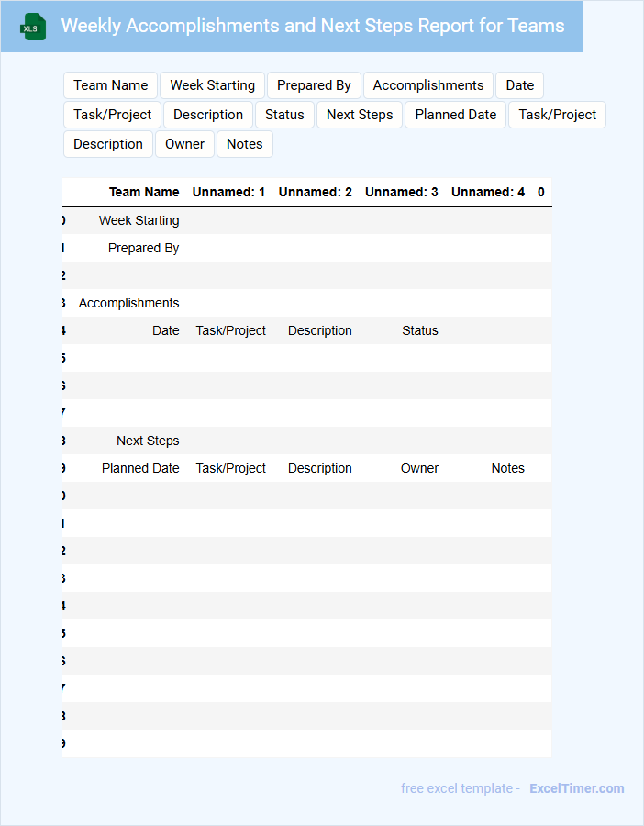Click the Unnamed: 2 column header
The width and height of the screenshot is (644, 826).
click(315, 193)
